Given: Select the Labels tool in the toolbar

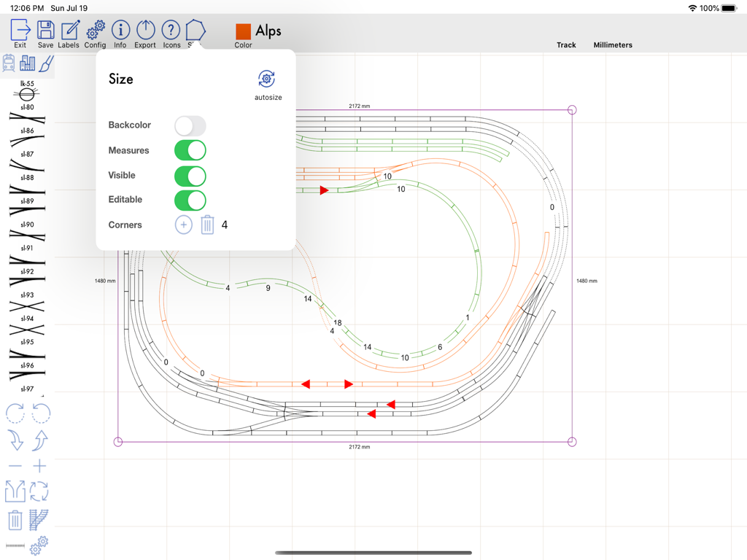Looking at the screenshot, I should [x=68, y=33].
